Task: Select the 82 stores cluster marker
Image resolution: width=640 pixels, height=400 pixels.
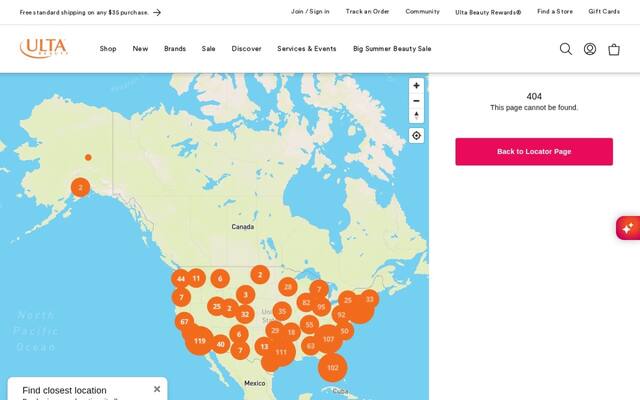Action: click(306, 302)
